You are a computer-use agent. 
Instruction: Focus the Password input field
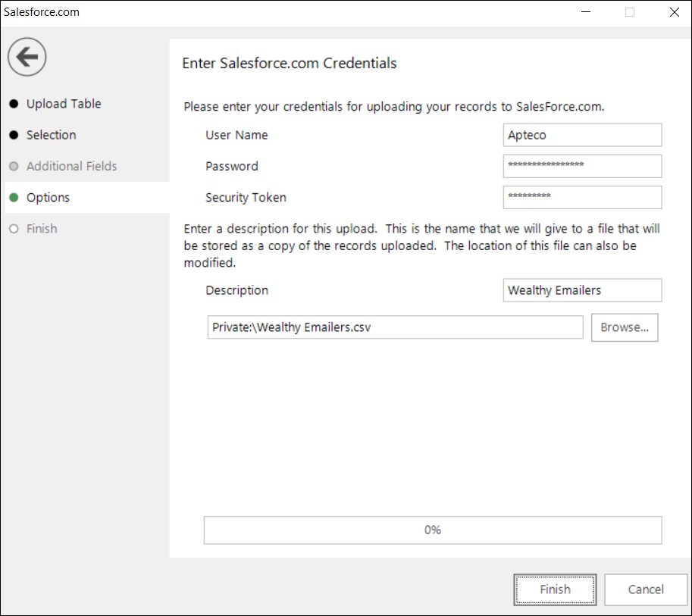coord(582,167)
